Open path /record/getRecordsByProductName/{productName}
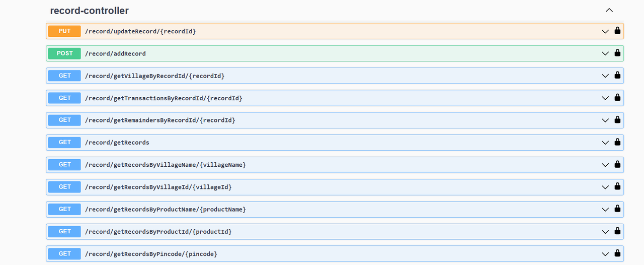The image size is (644, 265). pyautogui.click(x=166, y=209)
